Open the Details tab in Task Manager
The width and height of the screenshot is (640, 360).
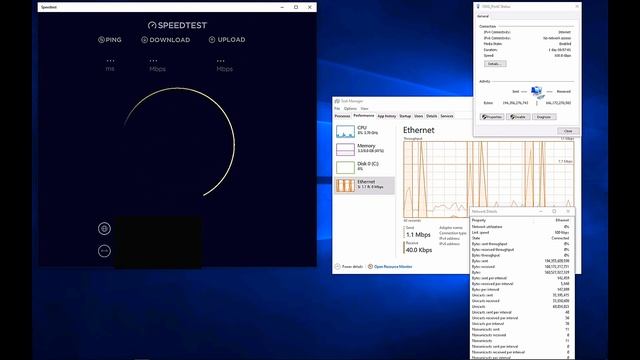tap(431, 116)
